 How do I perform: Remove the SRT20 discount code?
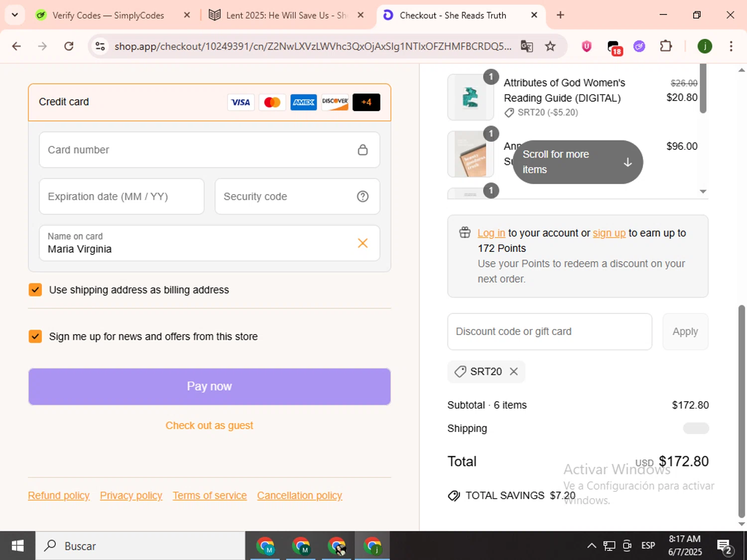(x=514, y=371)
